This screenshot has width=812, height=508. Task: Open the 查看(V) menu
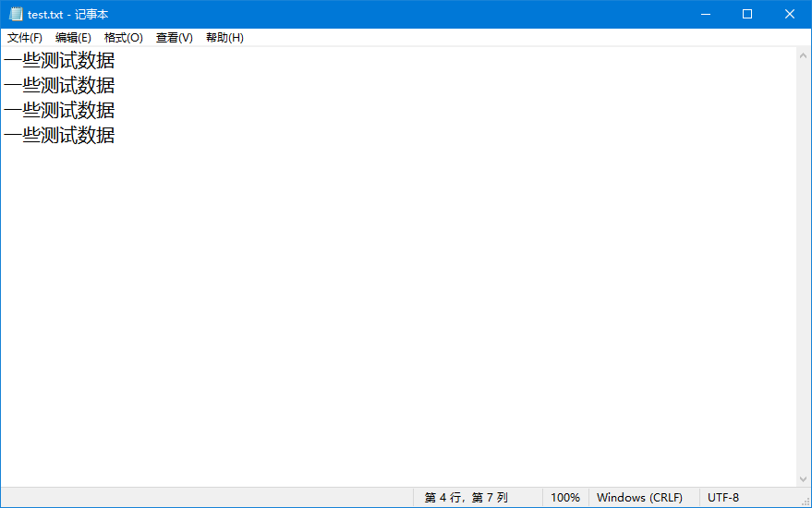(174, 38)
